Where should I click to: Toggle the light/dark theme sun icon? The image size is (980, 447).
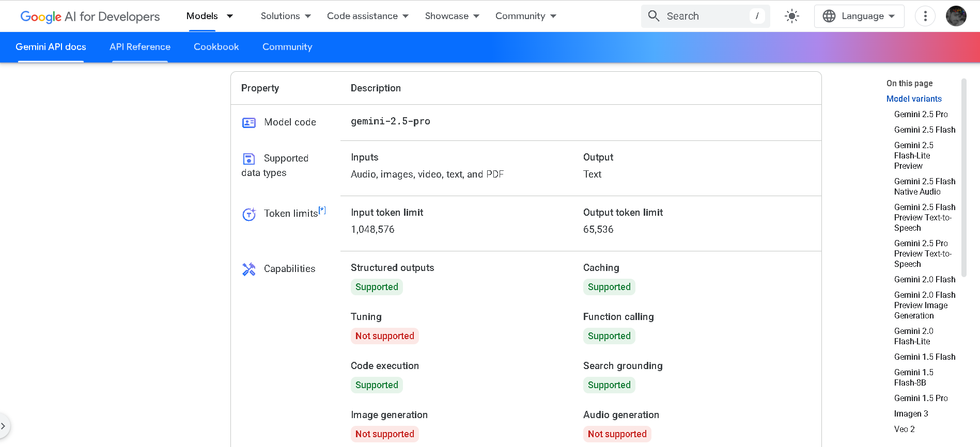[791, 16]
